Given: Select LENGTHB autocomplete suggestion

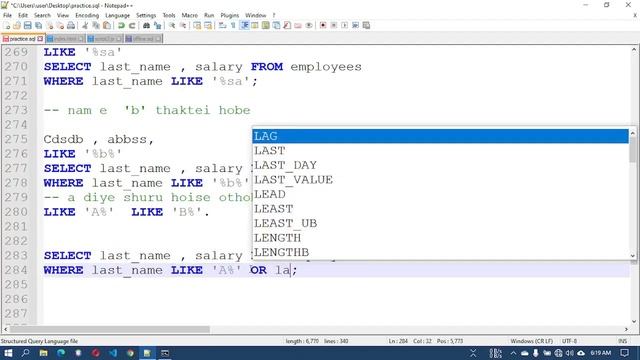Looking at the screenshot, I should click(x=440, y=252).
